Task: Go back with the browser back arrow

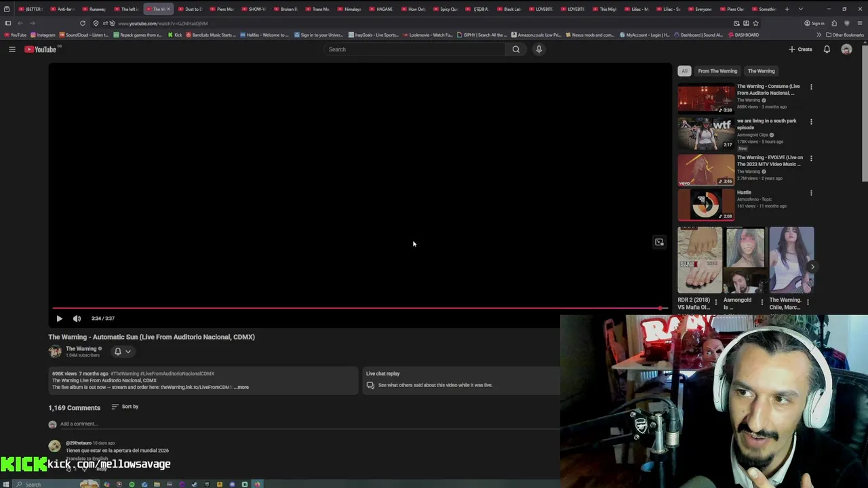Action: click(20, 23)
